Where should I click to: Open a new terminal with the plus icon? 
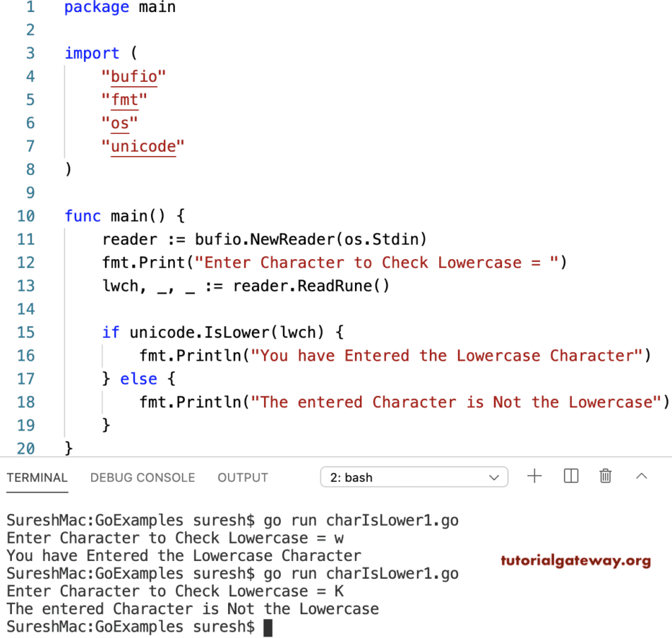(x=535, y=476)
